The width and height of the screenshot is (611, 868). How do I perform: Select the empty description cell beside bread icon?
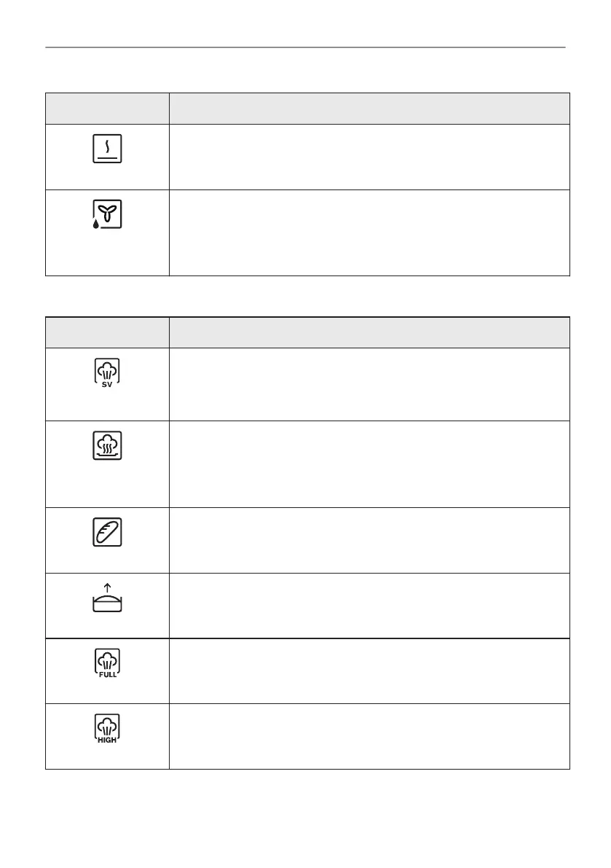point(368,540)
